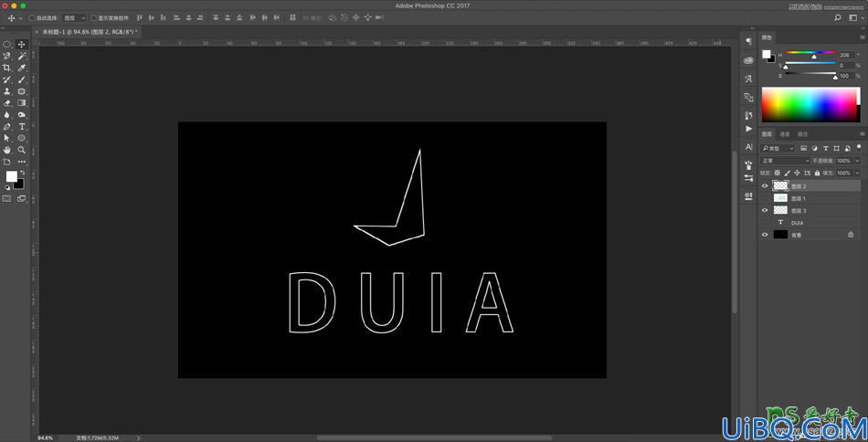Open search icon in options bar
The width and height of the screenshot is (868, 442).
pos(837,17)
